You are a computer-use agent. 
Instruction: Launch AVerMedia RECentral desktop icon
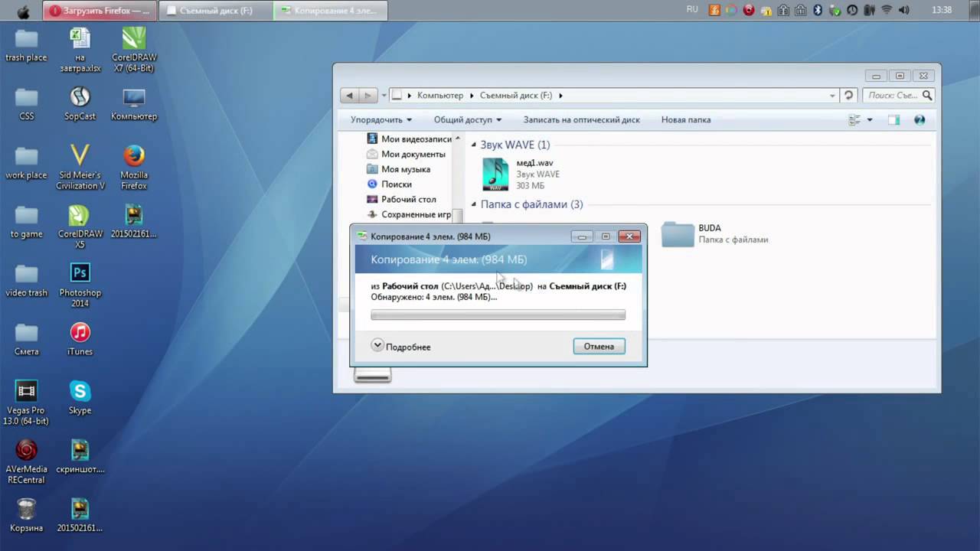click(x=26, y=461)
